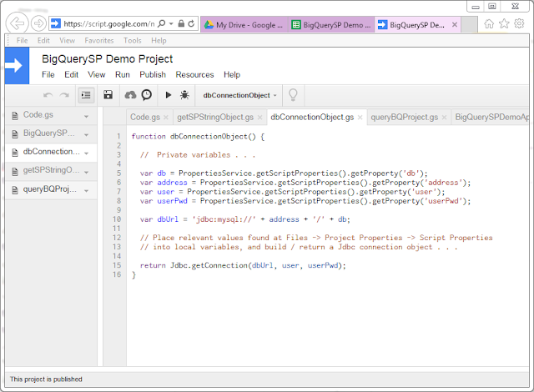This screenshot has height=392, width=534.
Task: Open the dbConnectionObject function selector dropdown
Action: (x=239, y=95)
